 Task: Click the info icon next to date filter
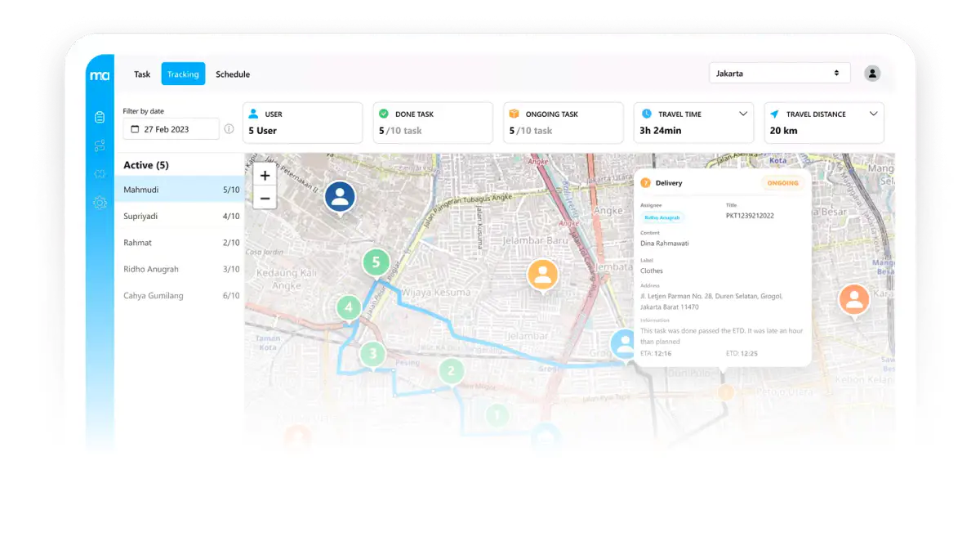point(230,128)
